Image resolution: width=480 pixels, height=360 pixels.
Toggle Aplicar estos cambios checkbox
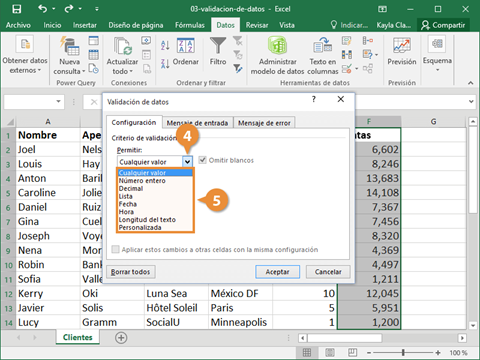[115, 249]
